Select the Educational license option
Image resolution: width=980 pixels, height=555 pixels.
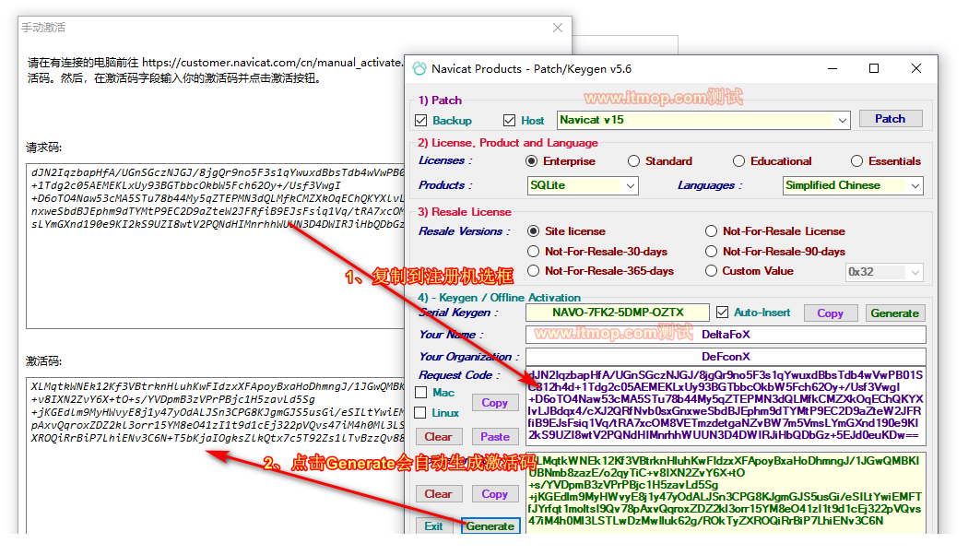point(738,161)
